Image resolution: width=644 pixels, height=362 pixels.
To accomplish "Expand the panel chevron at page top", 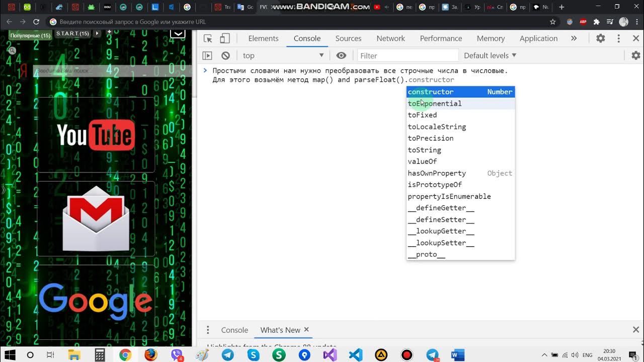I will [x=178, y=34].
